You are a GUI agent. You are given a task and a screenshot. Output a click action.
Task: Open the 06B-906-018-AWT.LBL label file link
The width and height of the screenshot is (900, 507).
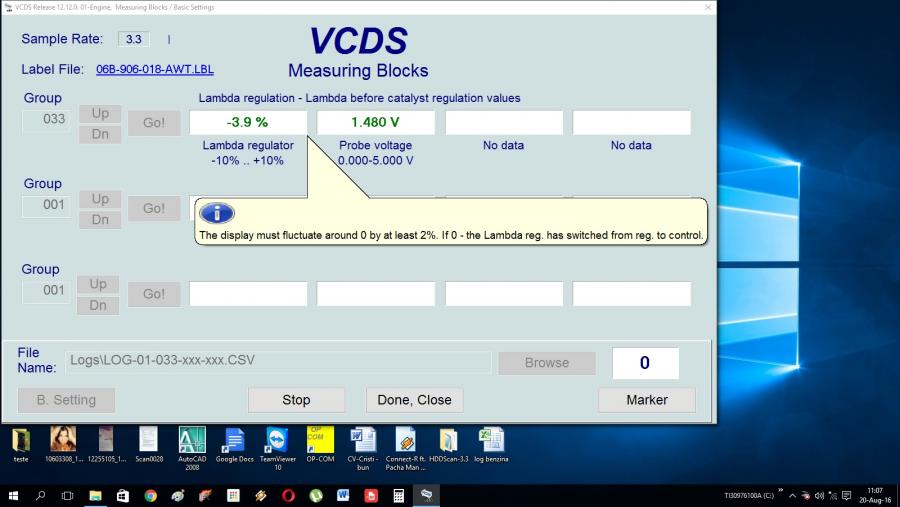(x=154, y=70)
